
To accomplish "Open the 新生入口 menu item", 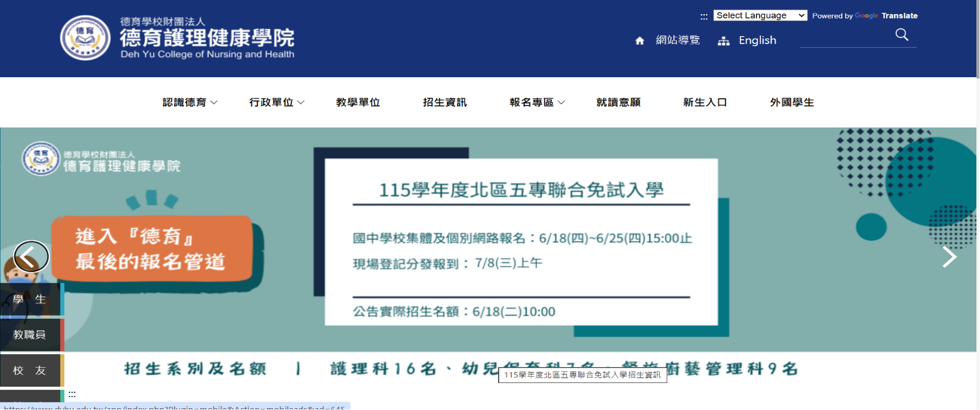I will point(705,102).
